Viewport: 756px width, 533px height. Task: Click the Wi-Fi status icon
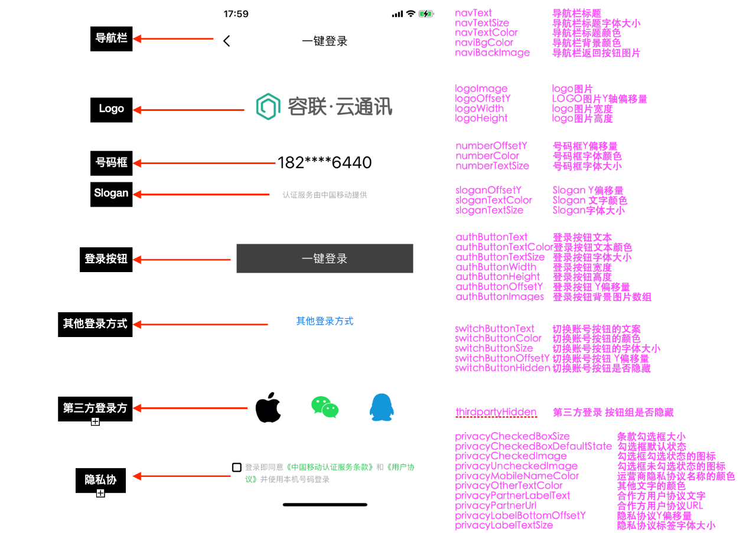point(410,14)
